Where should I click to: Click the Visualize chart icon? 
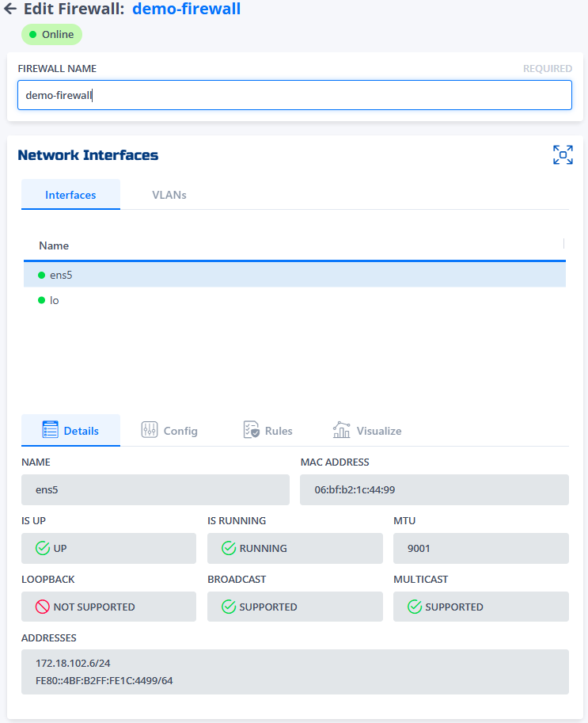[341, 430]
